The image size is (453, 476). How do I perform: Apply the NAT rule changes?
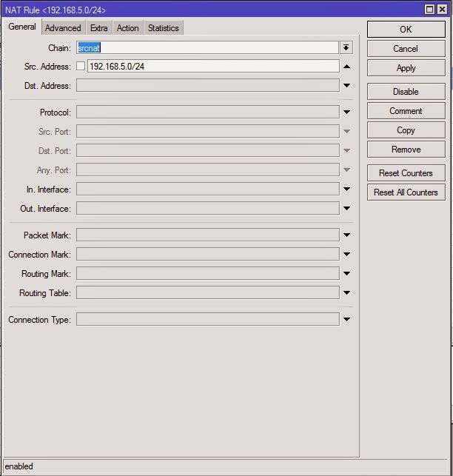point(406,68)
